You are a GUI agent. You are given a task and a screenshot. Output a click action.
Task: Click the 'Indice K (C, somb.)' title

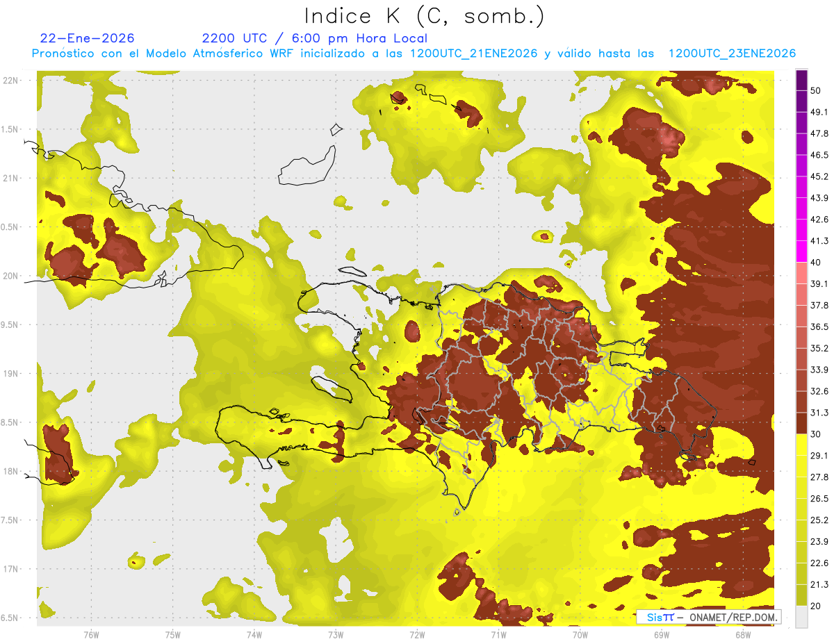coord(424,16)
